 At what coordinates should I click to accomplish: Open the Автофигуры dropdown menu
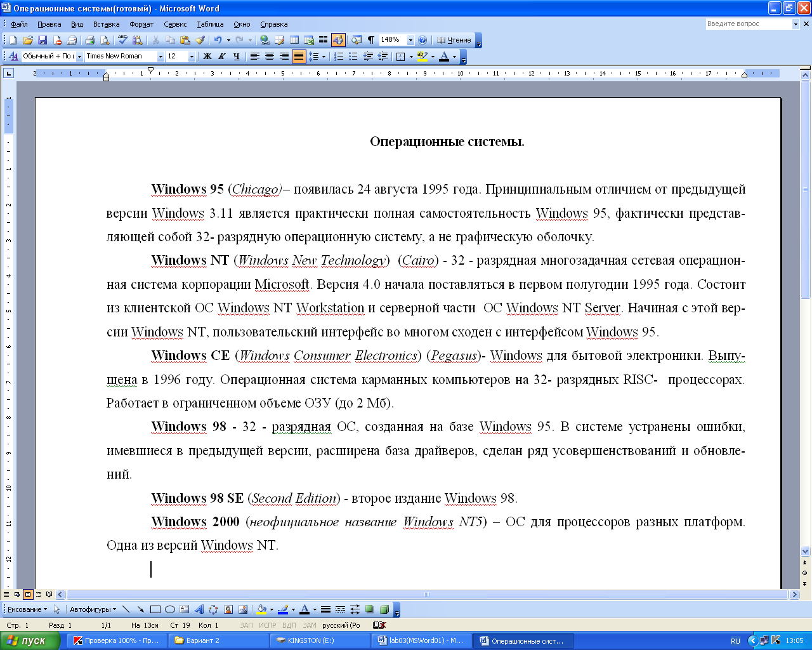point(93,609)
